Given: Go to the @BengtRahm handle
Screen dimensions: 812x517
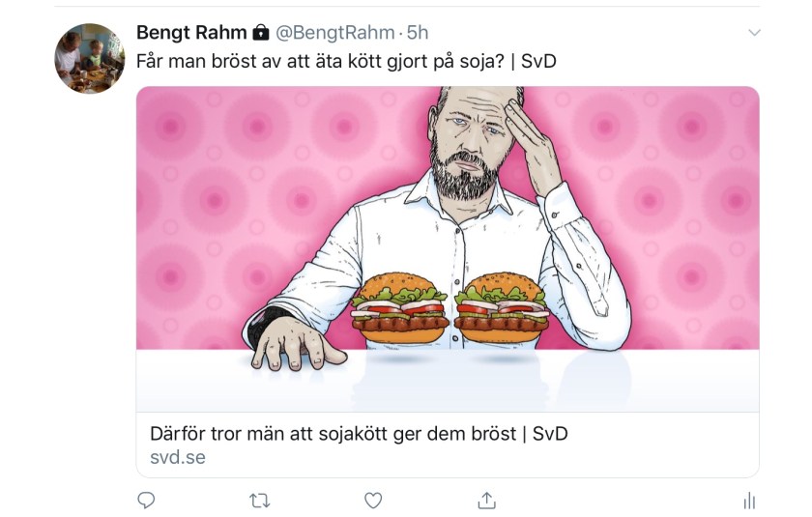Looking at the screenshot, I should (x=336, y=33).
